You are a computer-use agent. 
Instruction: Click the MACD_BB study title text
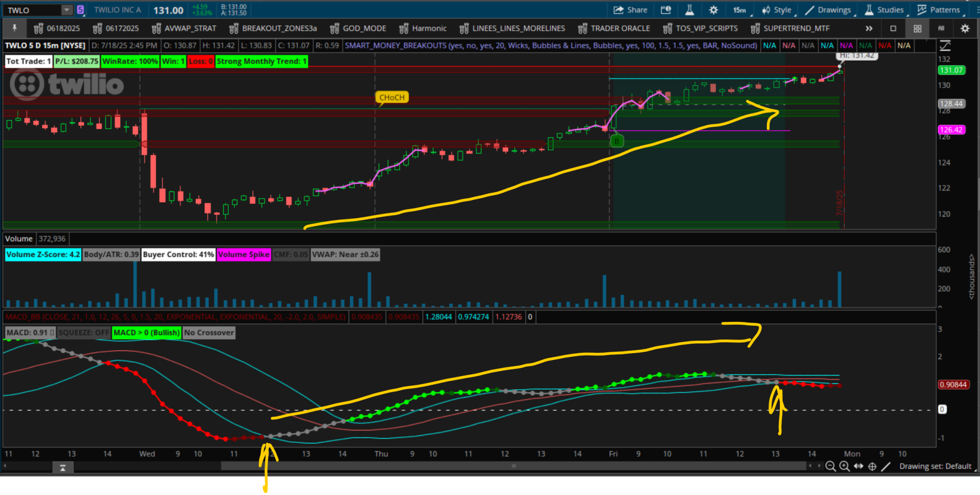point(175,317)
